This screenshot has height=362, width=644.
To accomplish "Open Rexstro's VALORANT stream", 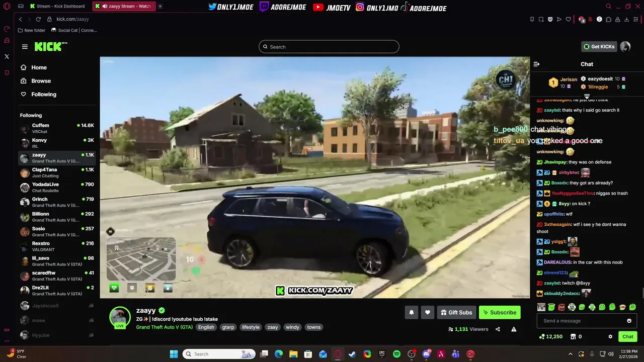I will pos(57,246).
